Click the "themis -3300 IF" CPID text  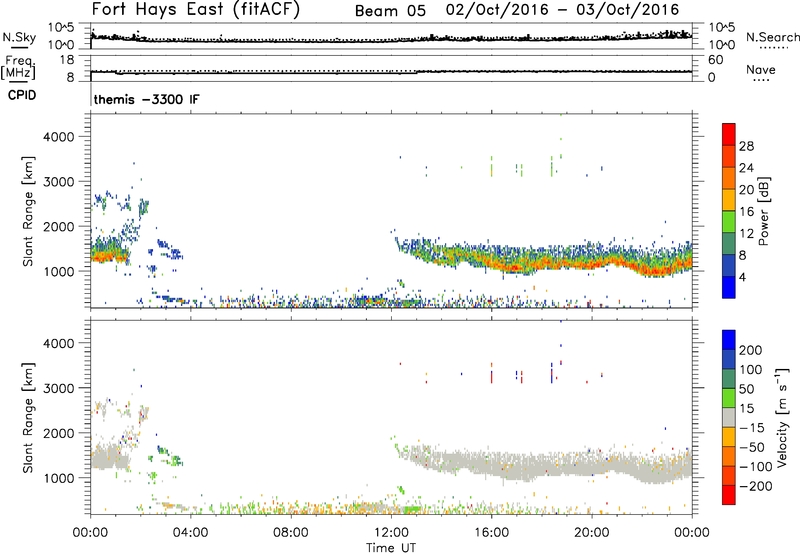[x=147, y=99]
